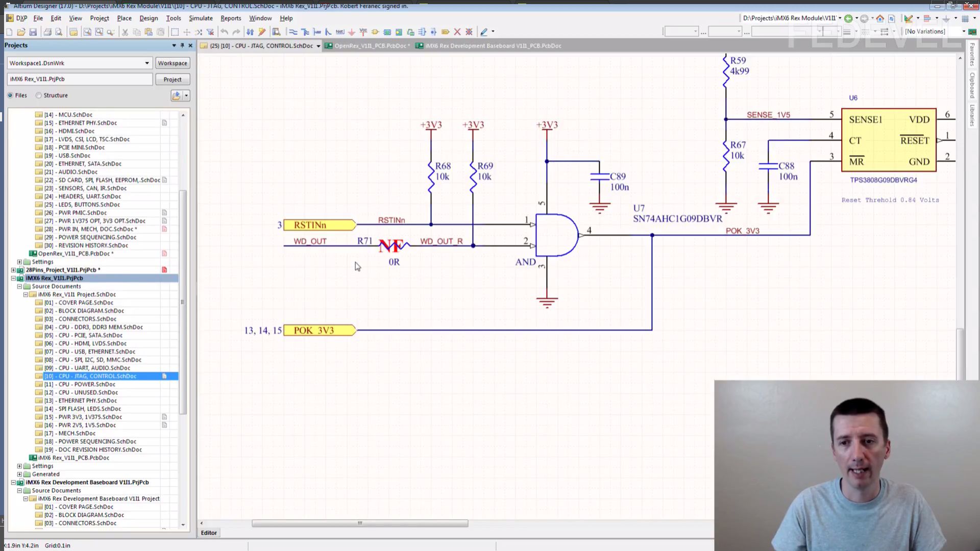Select the Files radio button

pos(10,95)
